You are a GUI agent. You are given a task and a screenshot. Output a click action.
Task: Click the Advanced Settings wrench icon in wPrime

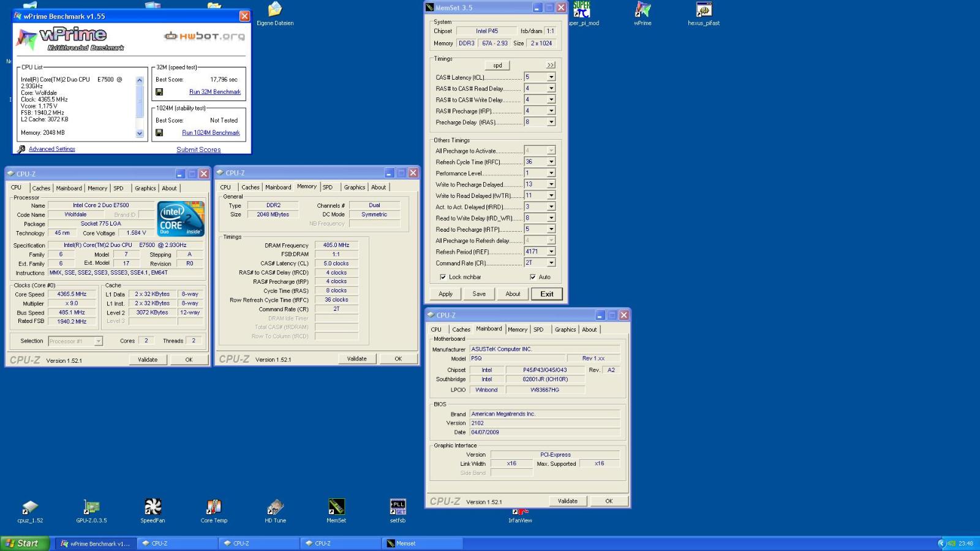coord(22,149)
